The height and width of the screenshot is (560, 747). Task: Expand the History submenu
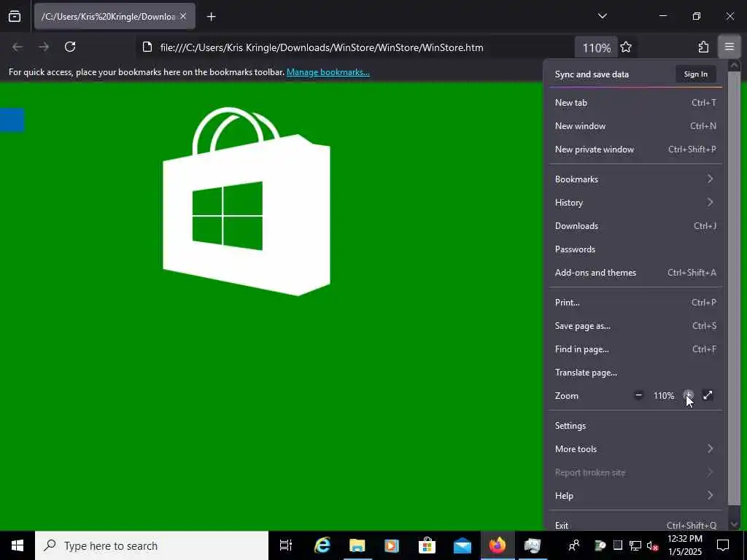tap(635, 203)
